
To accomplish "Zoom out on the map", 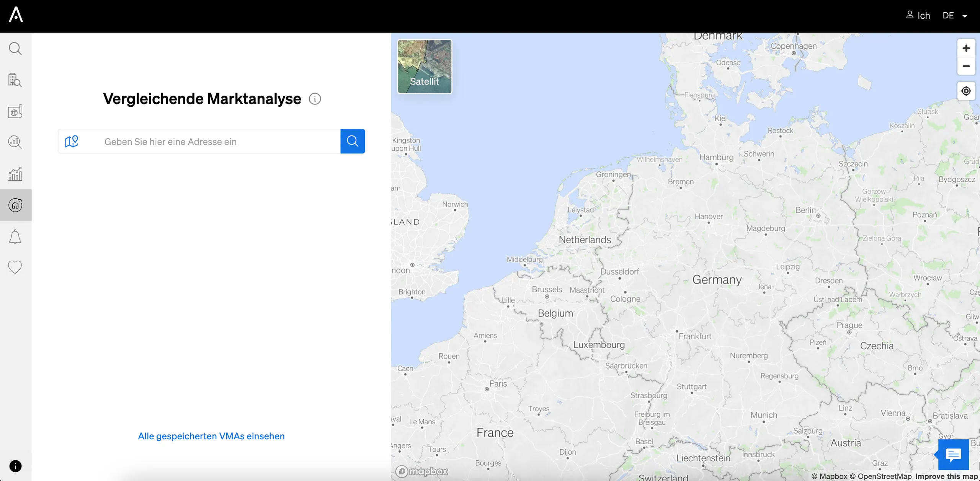I will coord(966,66).
